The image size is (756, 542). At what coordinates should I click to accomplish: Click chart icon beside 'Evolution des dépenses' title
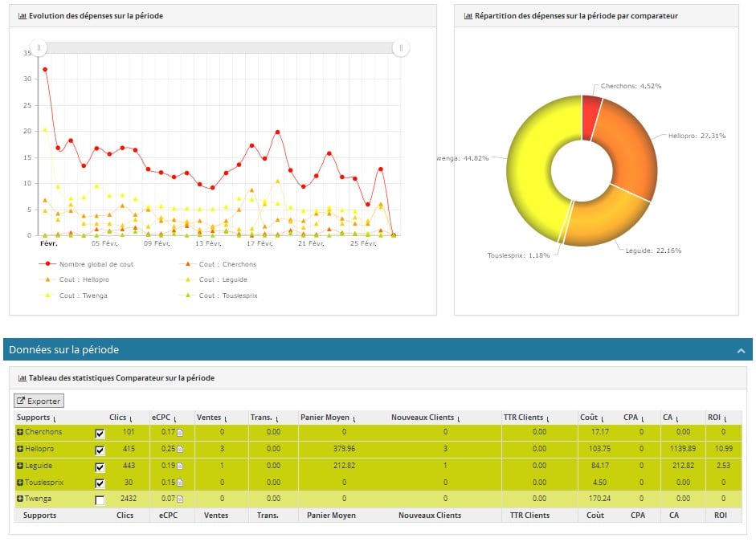click(22, 16)
